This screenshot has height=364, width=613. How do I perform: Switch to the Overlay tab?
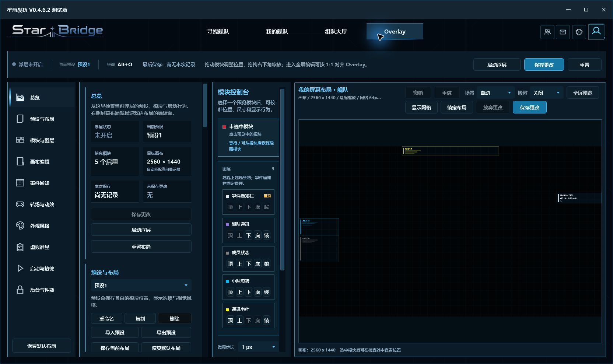(x=395, y=31)
